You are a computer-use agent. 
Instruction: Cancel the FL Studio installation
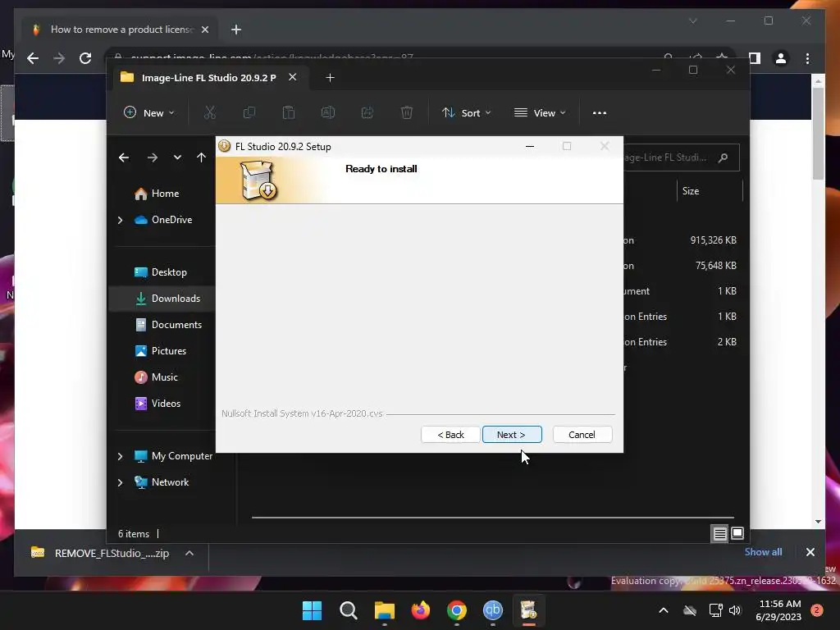click(x=582, y=435)
